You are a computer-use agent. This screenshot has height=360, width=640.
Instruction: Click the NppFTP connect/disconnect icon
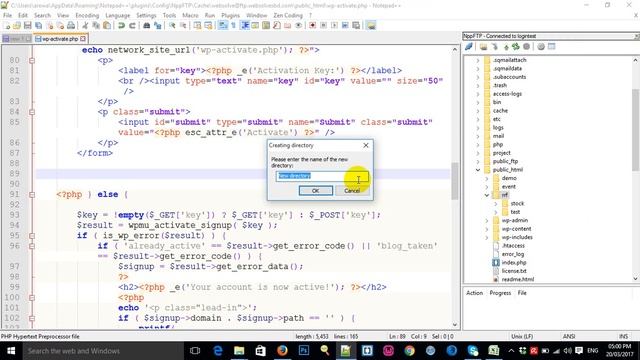469,47
